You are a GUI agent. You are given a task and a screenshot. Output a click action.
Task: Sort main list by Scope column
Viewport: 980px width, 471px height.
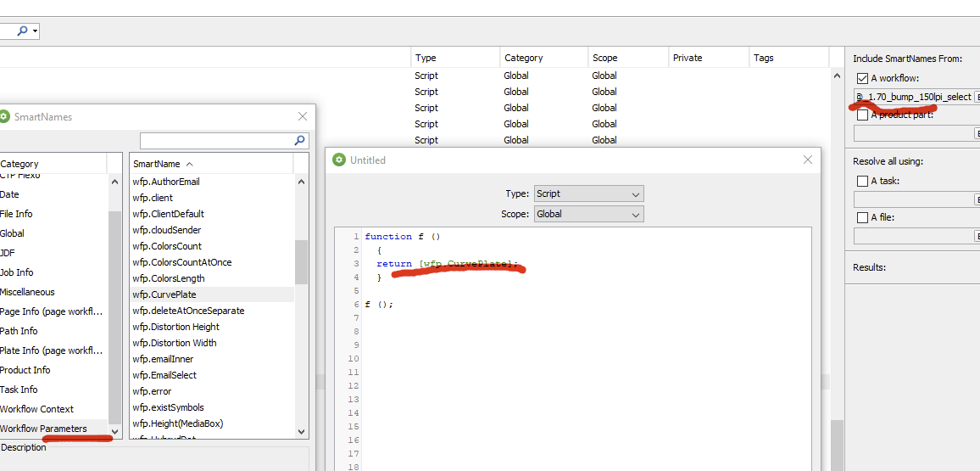[628, 58]
